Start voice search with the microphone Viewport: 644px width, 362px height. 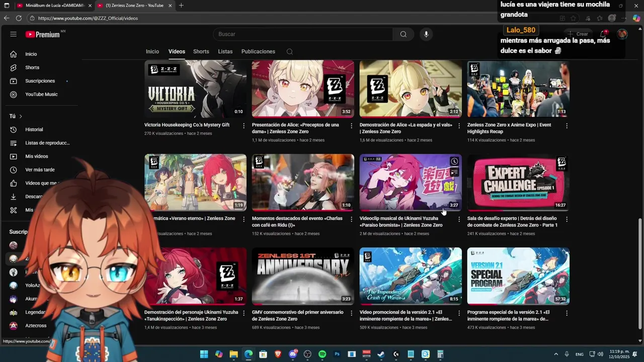[x=426, y=34]
